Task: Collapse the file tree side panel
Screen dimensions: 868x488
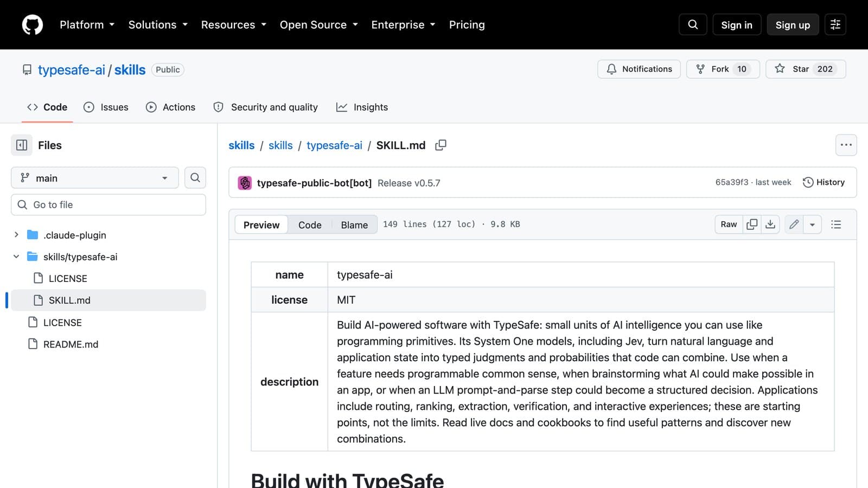Action: (x=22, y=145)
